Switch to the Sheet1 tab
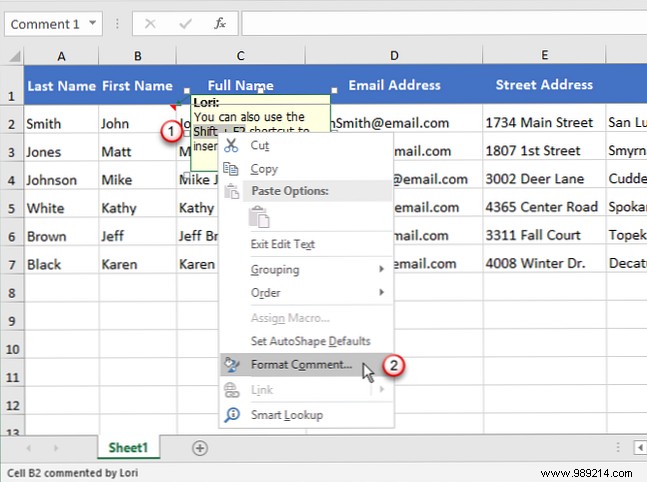 pyautogui.click(x=128, y=448)
